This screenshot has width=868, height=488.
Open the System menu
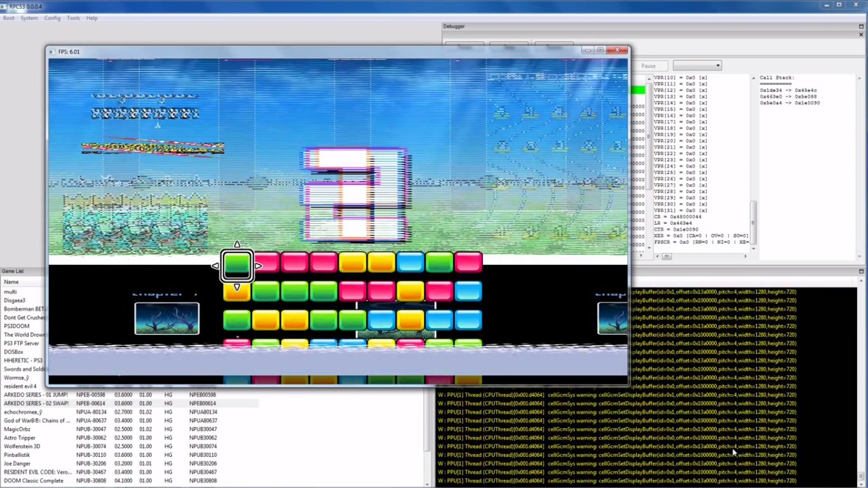29,18
